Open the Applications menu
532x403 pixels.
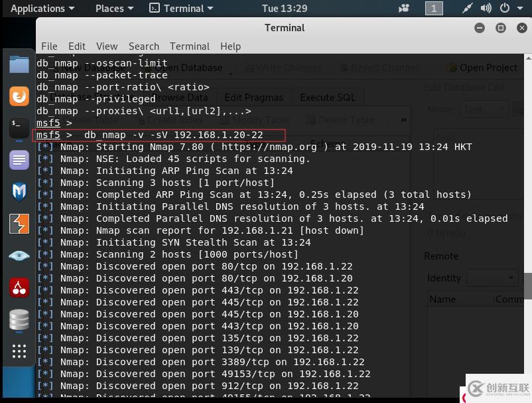[x=42, y=9]
